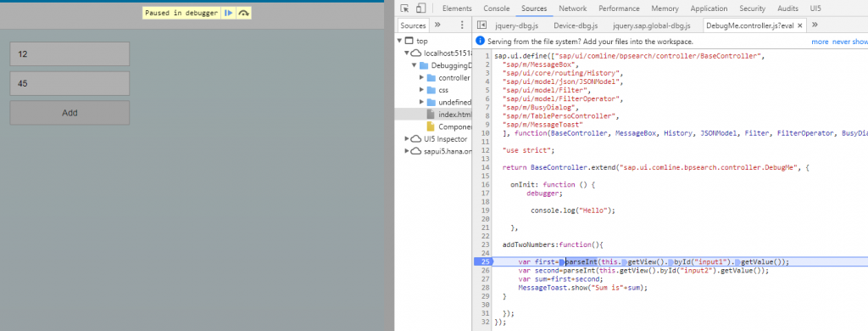Screen dimensions: 868x331
Task: Click the top frame window icon
Action: (409, 41)
